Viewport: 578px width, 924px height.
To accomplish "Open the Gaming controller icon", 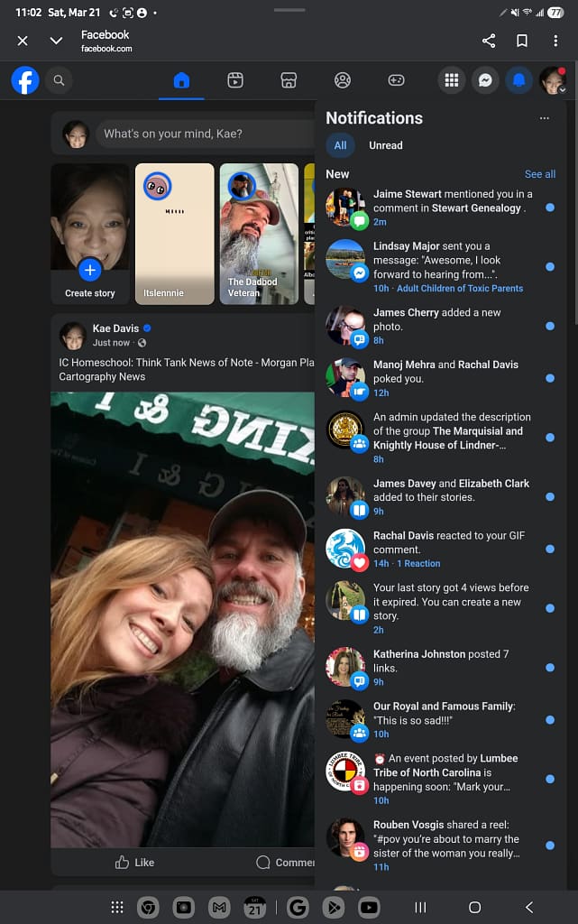I will (396, 80).
